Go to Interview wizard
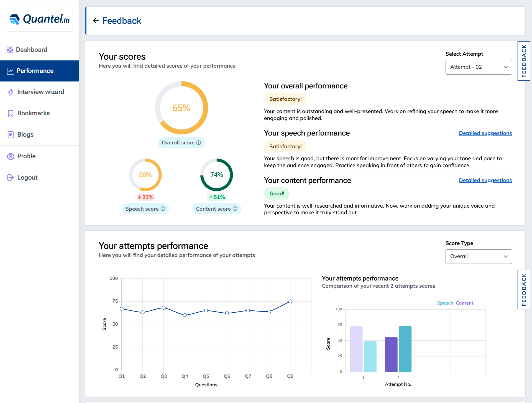532x403 pixels. click(39, 92)
